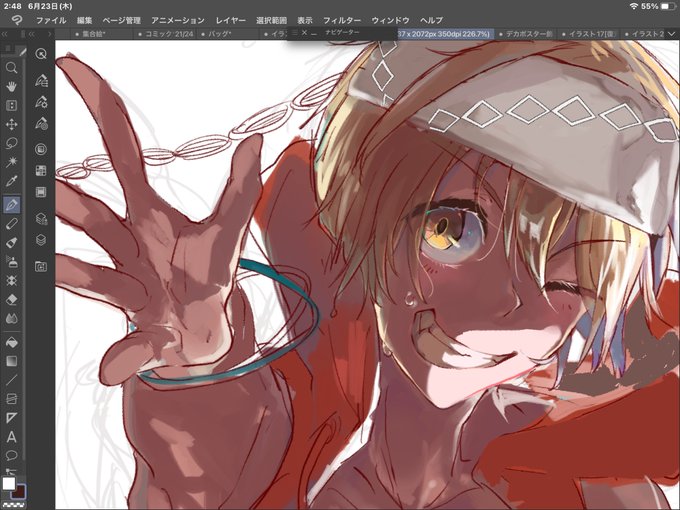
Task: Select the ナビゲーター palette title
Action: 342,33
